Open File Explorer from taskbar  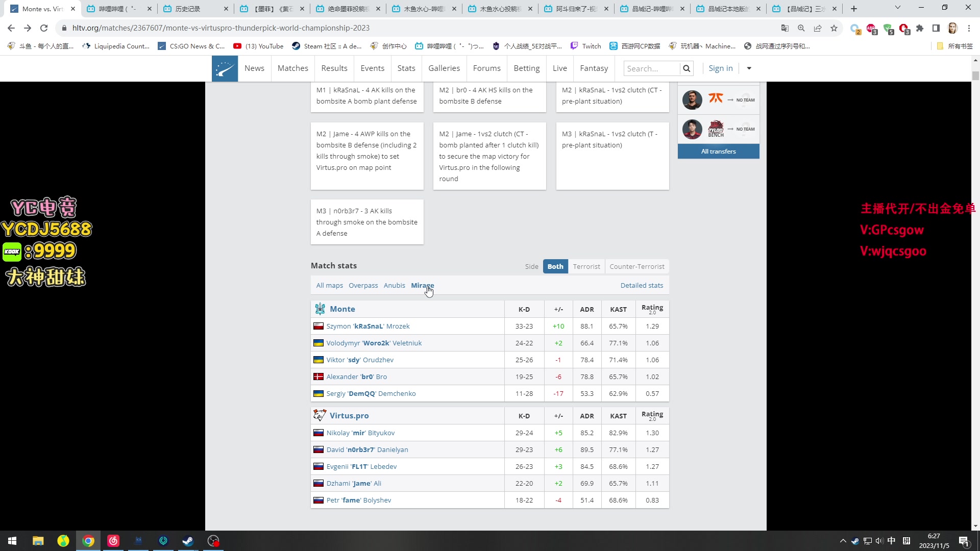38,541
